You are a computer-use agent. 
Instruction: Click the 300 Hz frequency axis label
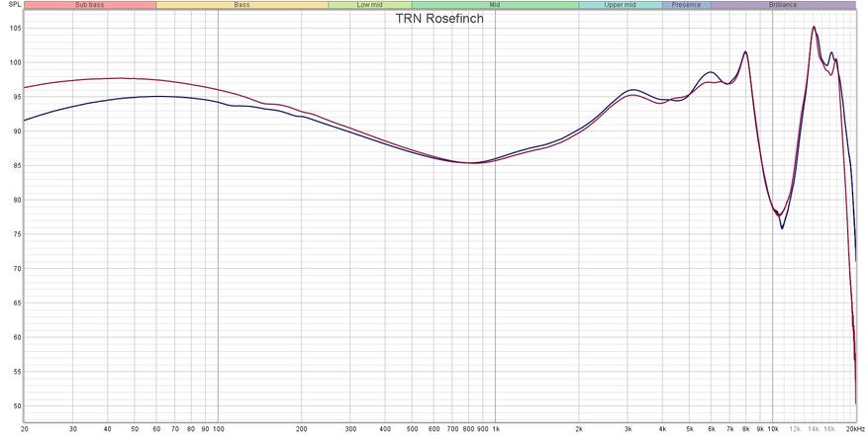(x=350, y=429)
